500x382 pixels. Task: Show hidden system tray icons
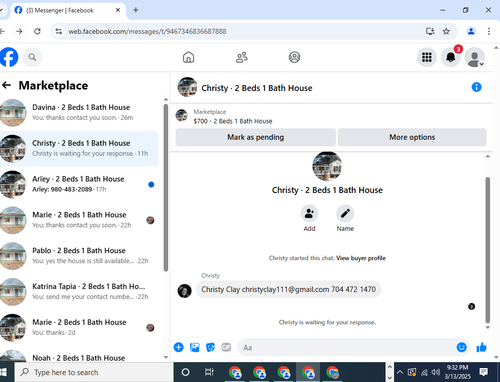(x=400, y=372)
